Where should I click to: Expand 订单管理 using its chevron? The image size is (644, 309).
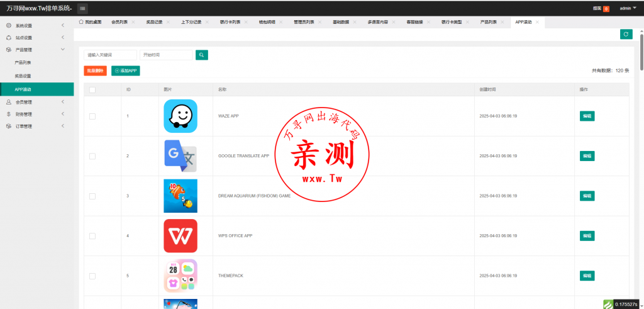pos(63,126)
